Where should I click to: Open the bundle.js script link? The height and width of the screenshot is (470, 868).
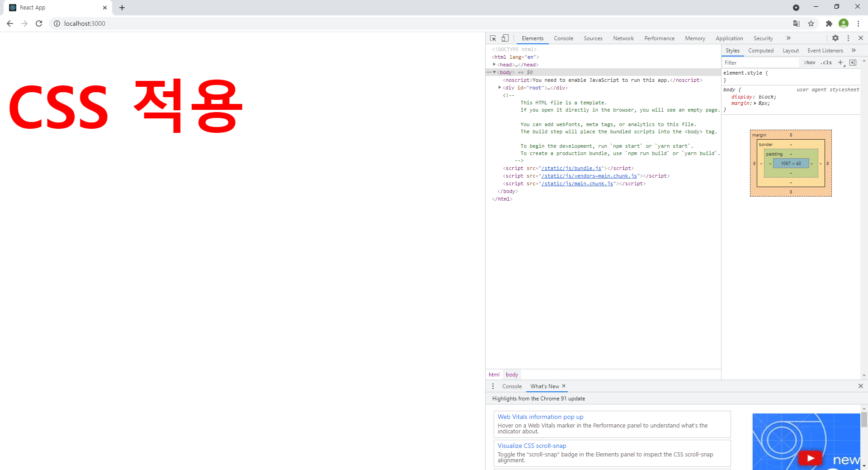[x=571, y=168]
